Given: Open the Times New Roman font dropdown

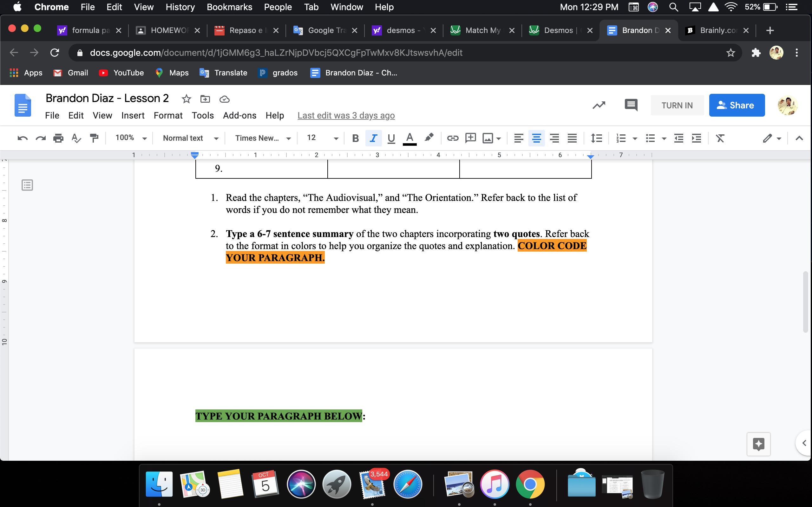Looking at the screenshot, I should [262, 138].
